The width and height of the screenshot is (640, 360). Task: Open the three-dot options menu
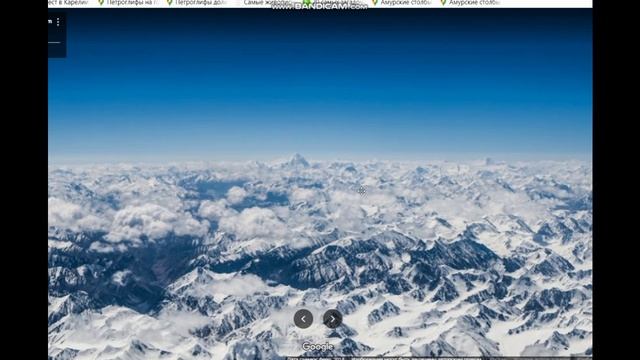pyautogui.click(x=58, y=22)
